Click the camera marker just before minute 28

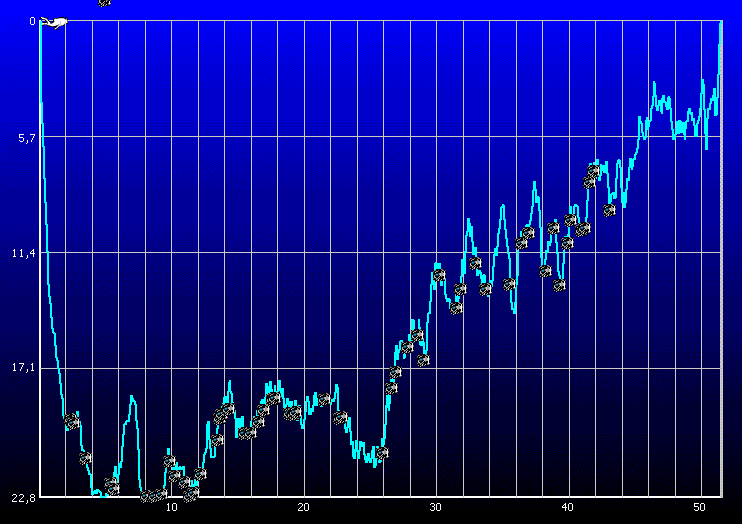[x=407, y=347]
